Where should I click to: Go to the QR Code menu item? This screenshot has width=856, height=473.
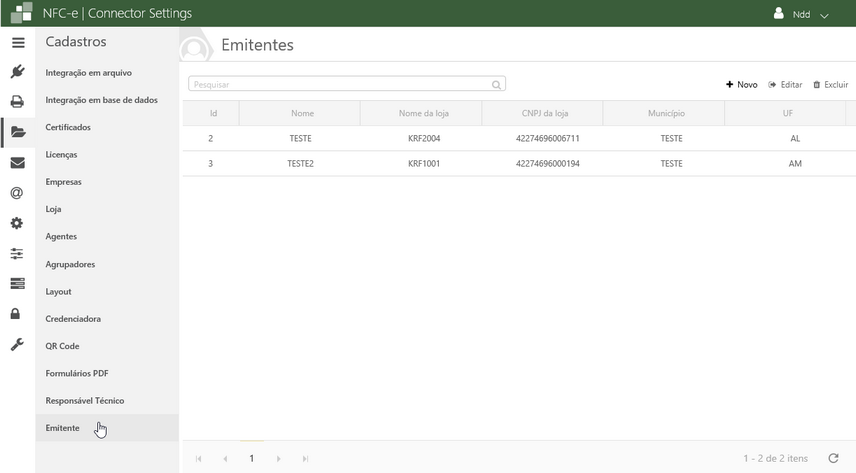(x=62, y=346)
